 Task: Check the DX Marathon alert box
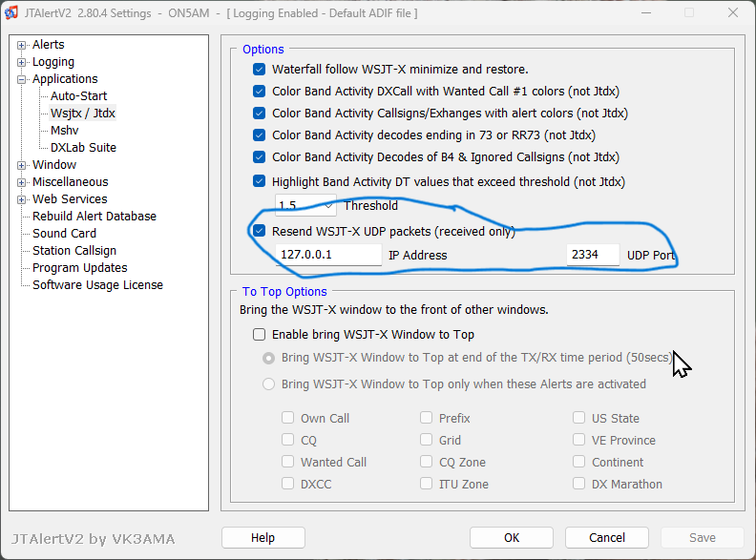point(579,484)
